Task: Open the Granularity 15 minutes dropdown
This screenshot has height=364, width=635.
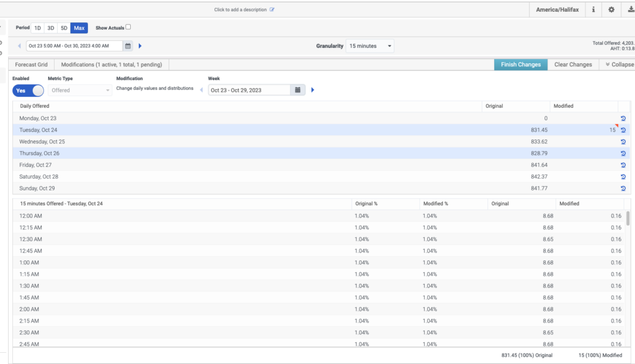Action: [x=370, y=46]
